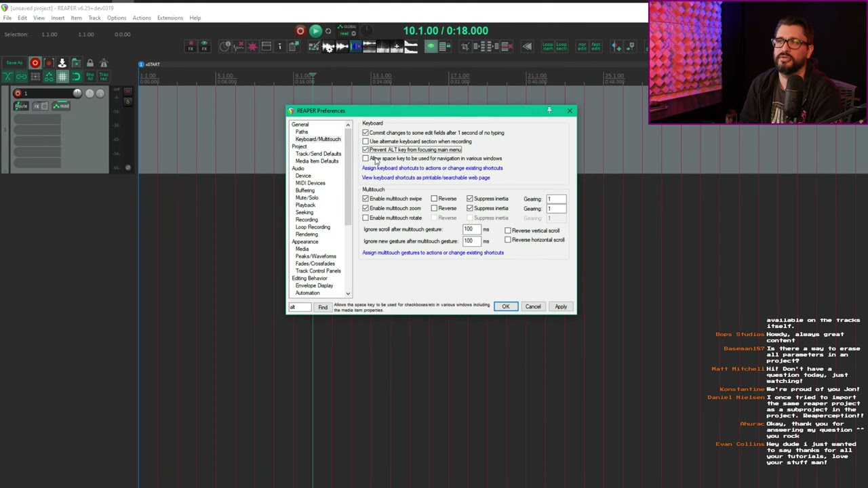The width and height of the screenshot is (868, 488).
Task: Click the download/render arrow toolbar icon
Action: click(x=62, y=63)
